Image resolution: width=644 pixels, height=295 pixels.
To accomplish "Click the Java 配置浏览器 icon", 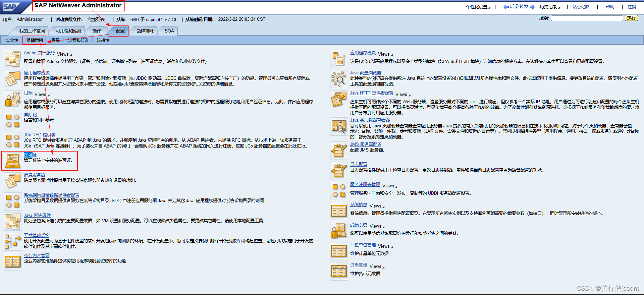I will [x=339, y=79].
